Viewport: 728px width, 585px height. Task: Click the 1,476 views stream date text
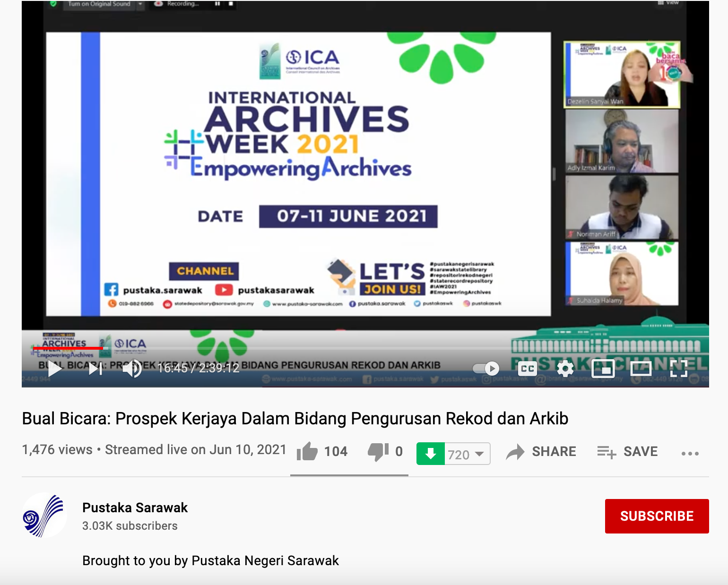(x=154, y=449)
